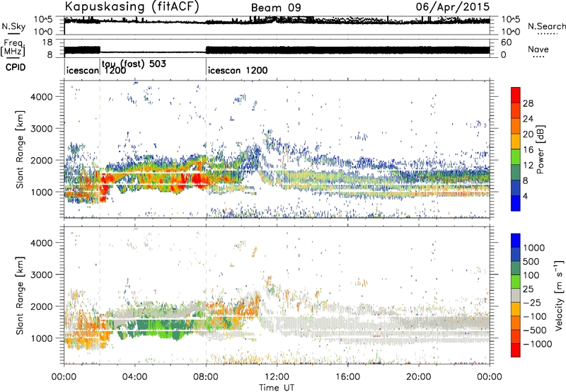Click the '04:00' time axis label

(x=134, y=377)
